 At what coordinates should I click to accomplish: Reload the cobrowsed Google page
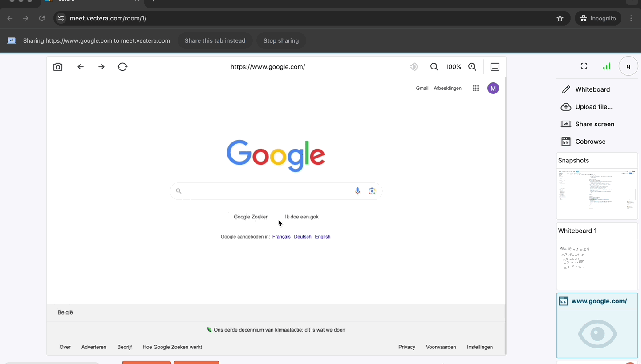click(x=122, y=67)
